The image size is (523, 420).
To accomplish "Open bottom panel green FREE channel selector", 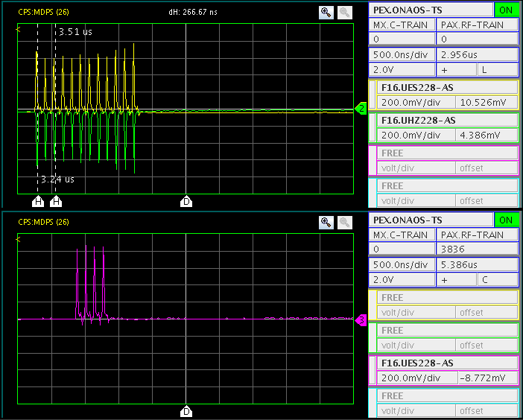I will point(447,331).
